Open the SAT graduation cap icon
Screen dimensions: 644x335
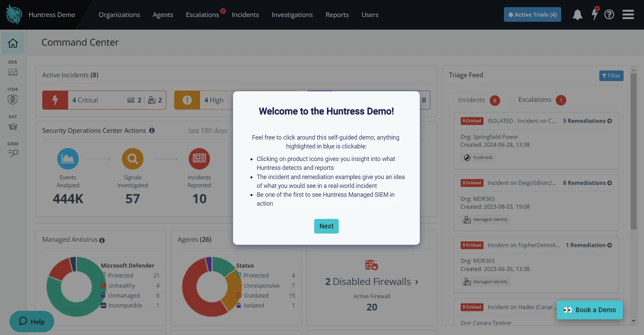(x=13, y=127)
